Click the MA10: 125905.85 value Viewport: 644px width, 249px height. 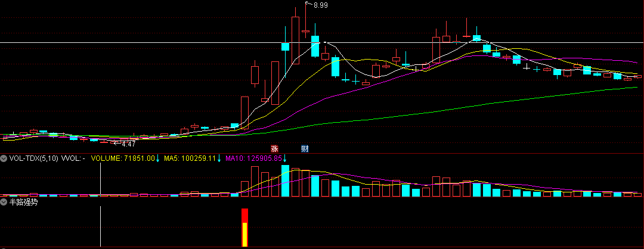pyautogui.click(x=253, y=158)
